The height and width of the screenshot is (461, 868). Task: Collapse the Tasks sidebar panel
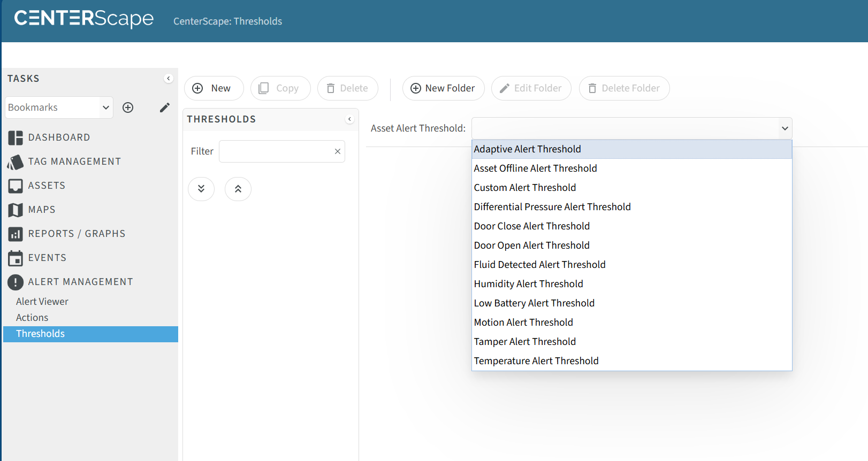tap(169, 79)
